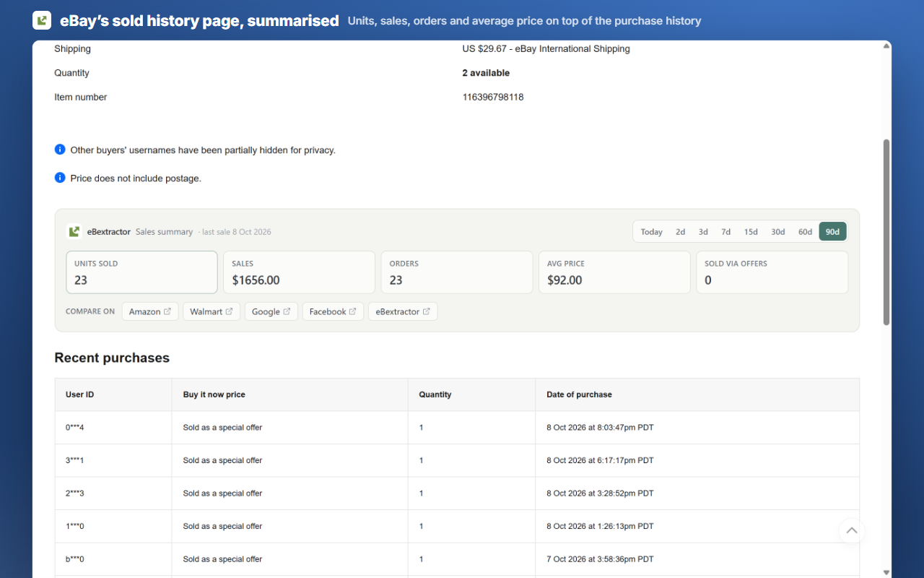Click user ID 2***3
This screenshot has height=578, width=924.
point(75,493)
